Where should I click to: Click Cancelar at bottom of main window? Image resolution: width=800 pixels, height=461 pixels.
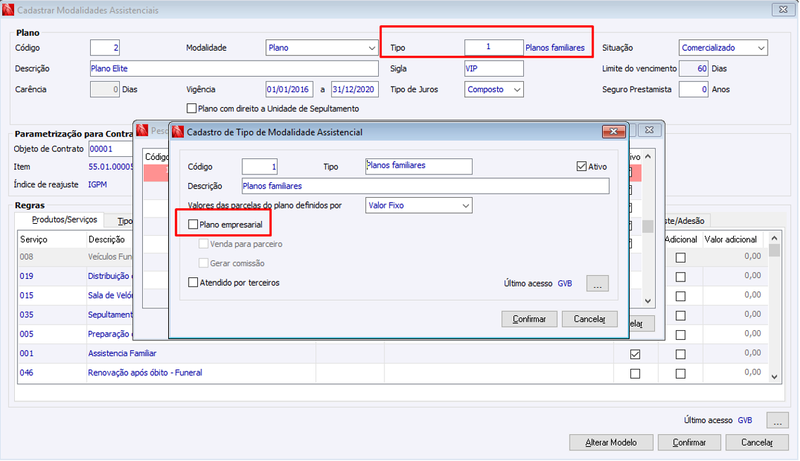(757, 443)
